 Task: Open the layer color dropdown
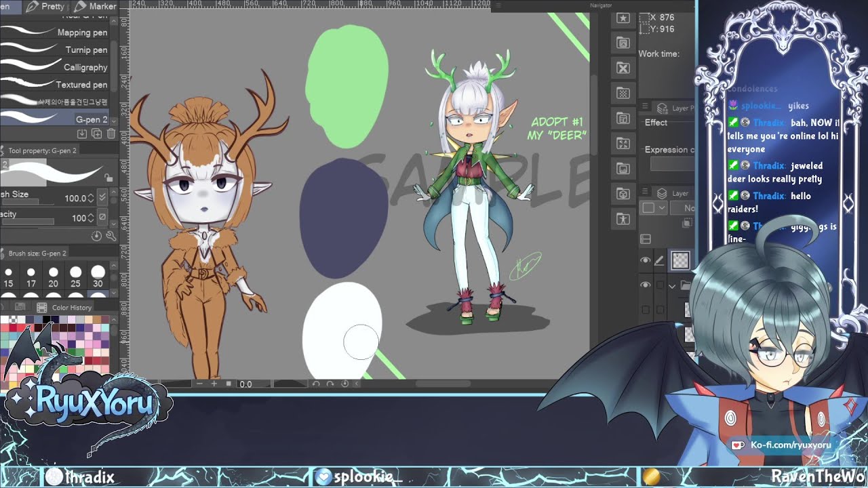(654, 208)
